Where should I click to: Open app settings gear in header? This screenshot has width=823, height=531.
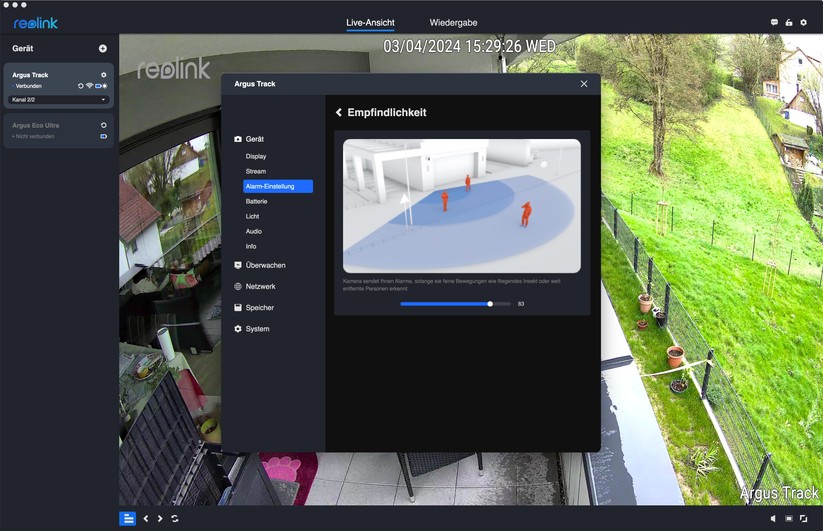[804, 23]
